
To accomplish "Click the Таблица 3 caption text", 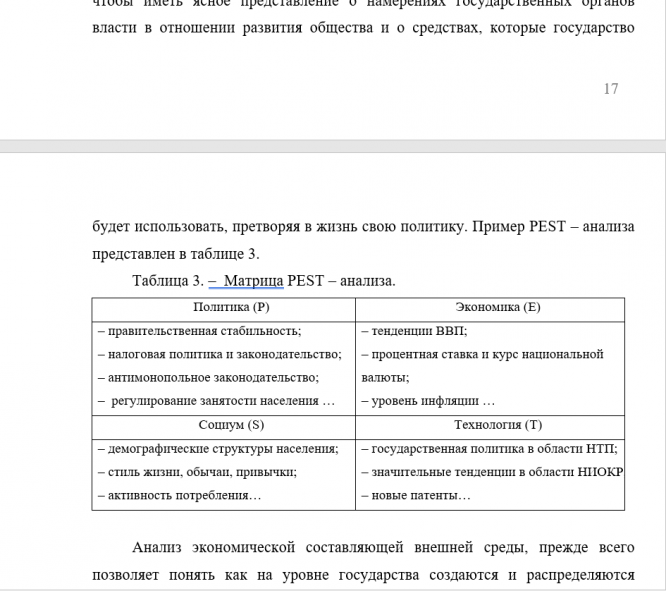I will [264, 281].
